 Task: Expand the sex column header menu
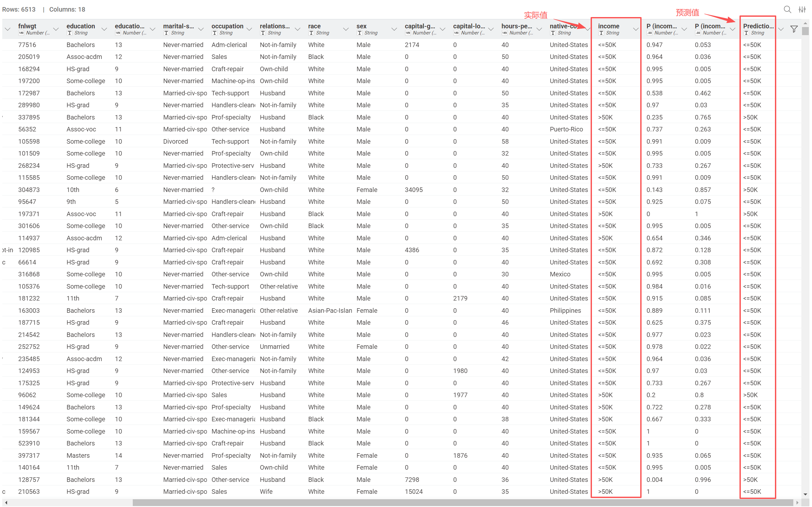coord(394,29)
